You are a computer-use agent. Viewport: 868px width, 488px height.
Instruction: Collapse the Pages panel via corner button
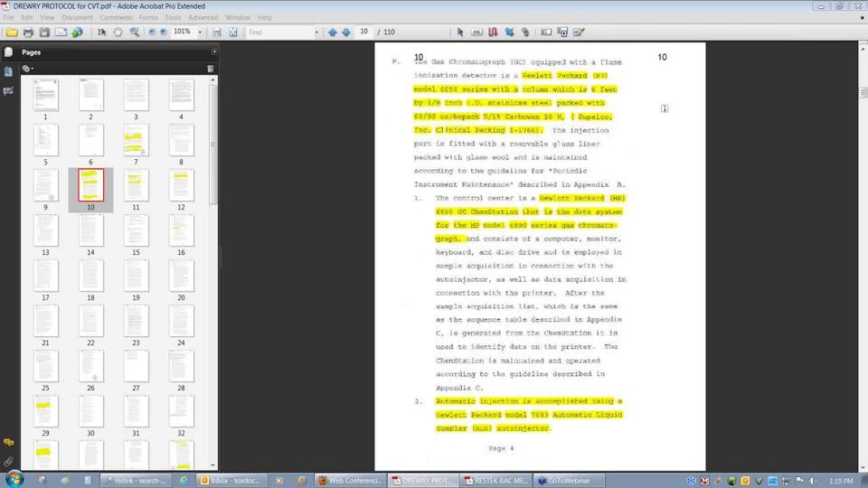tap(214, 52)
